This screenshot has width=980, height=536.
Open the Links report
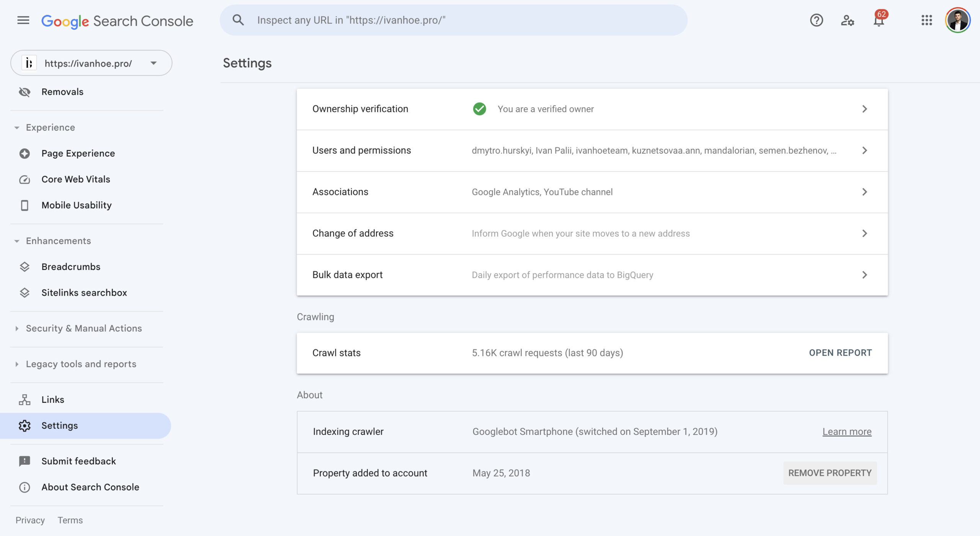pyautogui.click(x=52, y=399)
